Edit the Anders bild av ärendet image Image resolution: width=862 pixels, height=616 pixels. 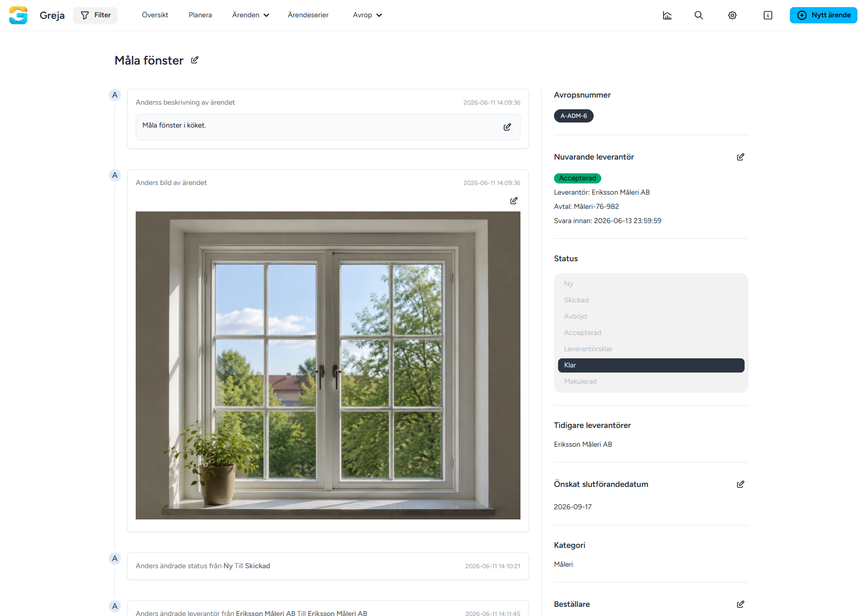tap(514, 201)
